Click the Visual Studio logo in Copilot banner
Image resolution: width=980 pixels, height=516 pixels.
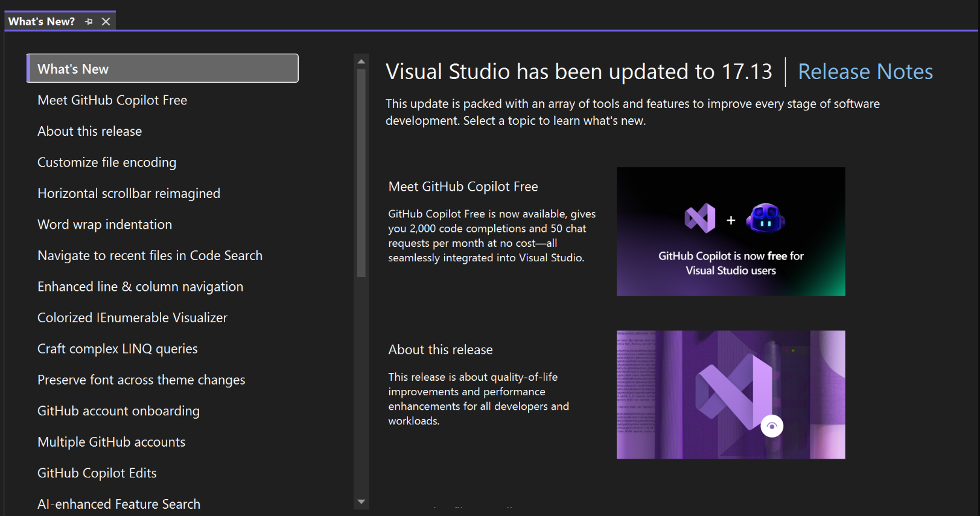pos(700,218)
